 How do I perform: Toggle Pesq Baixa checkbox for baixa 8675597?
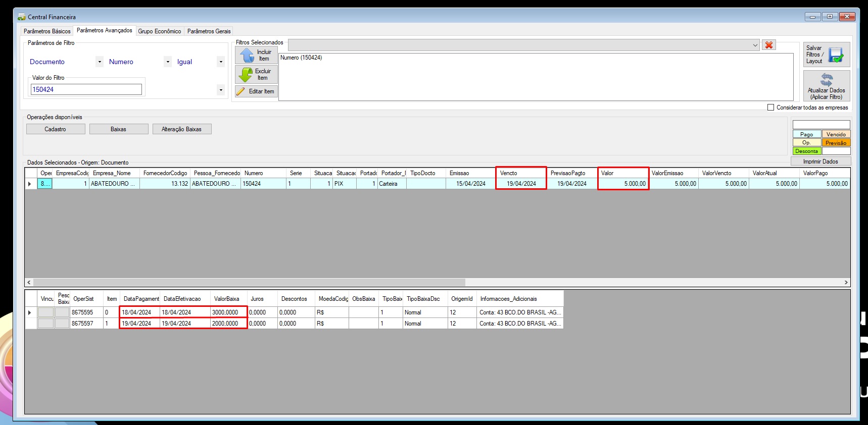click(62, 324)
